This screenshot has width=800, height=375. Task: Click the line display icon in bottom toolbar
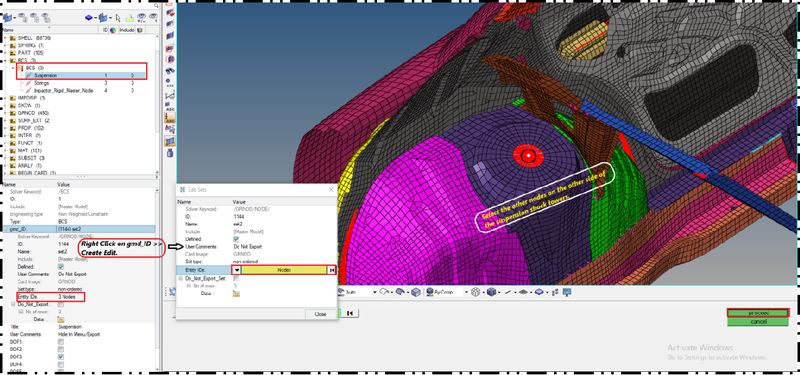[x=508, y=292]
